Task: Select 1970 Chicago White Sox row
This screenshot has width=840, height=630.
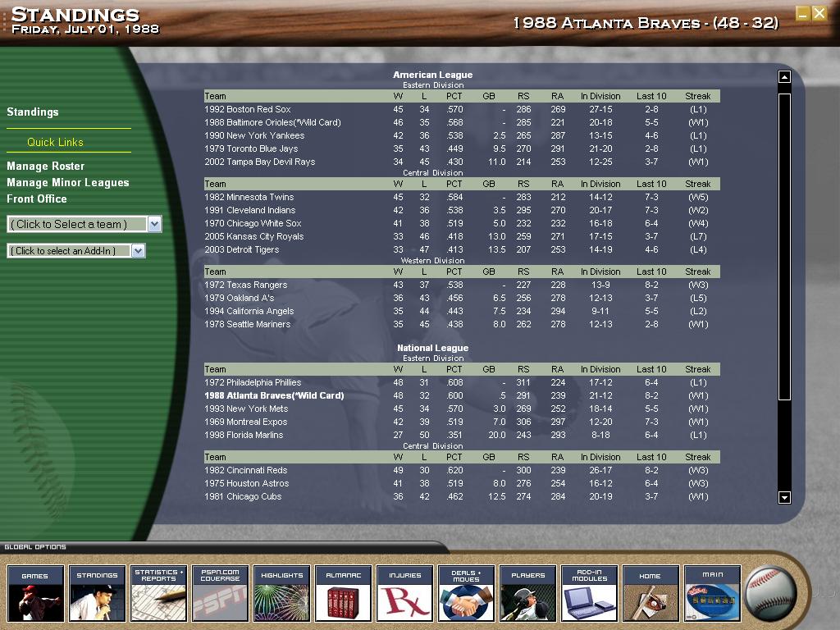Action: tap(462, 223)
